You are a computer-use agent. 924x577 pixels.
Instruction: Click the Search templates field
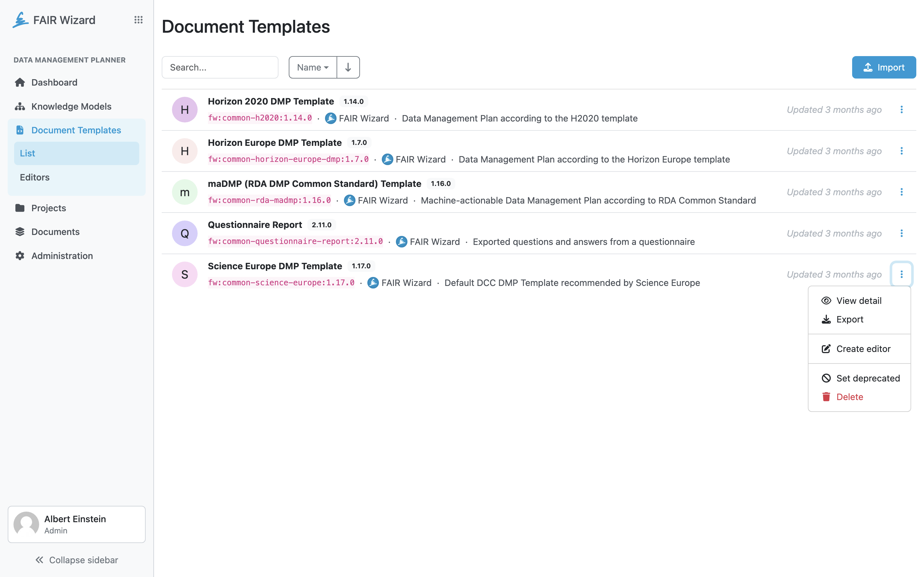(220, 68)
